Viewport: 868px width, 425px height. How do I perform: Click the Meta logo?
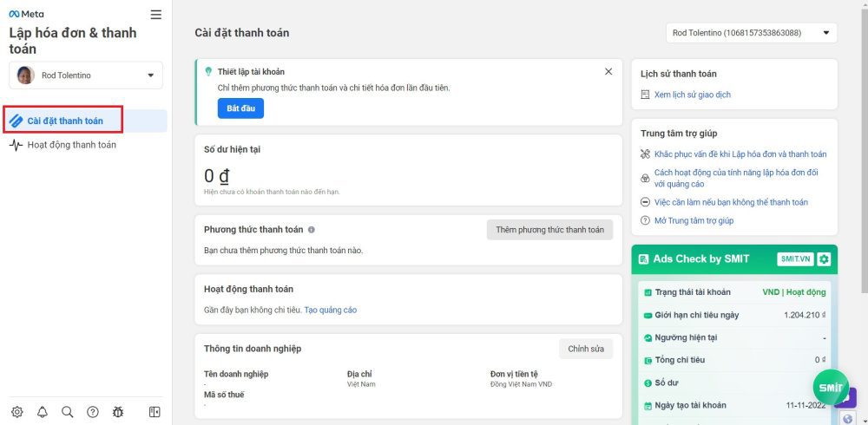26,15
